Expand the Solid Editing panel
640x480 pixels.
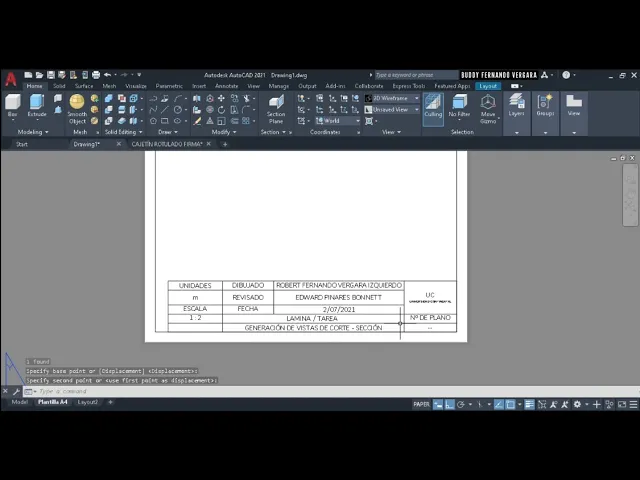point(124,132)
